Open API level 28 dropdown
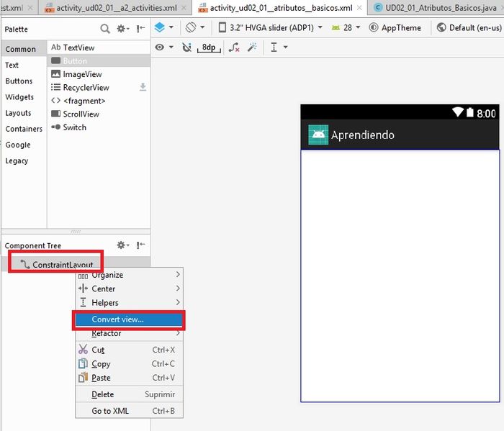This screenshot has height=431, width=504. [x=346, y=27]
